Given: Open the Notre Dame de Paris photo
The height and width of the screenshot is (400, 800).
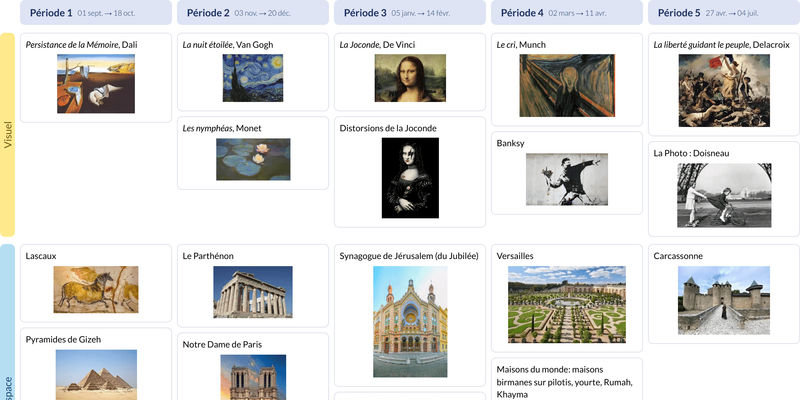Looking at the screenshot, I should (x=253, y=377).
